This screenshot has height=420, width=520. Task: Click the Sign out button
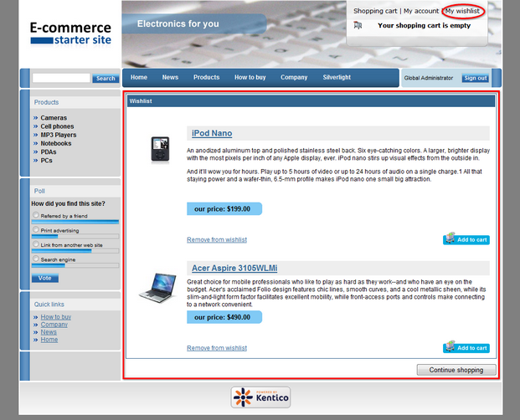(x=476, y=78)
